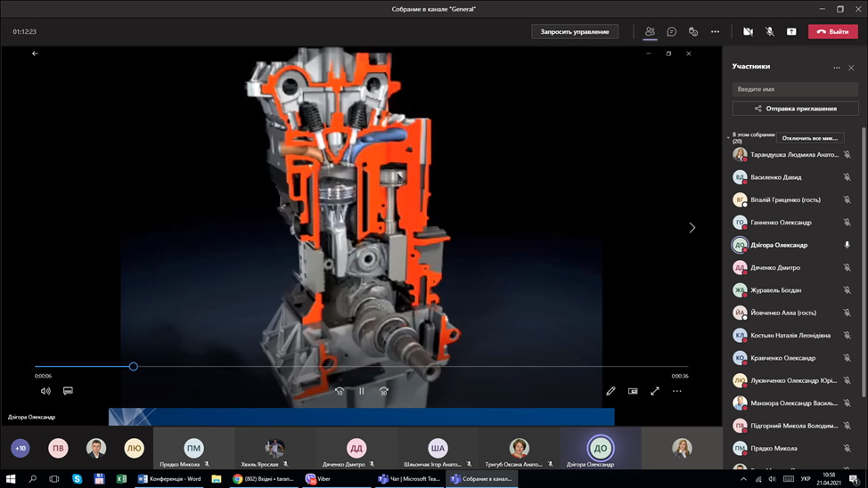Click mute icon next to Тарандушка Людмила

847,154
